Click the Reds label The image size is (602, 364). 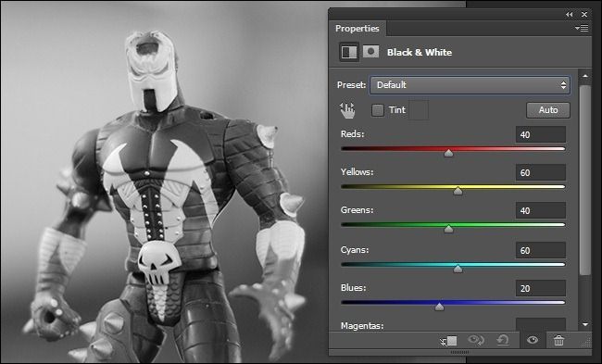(352, 134)
